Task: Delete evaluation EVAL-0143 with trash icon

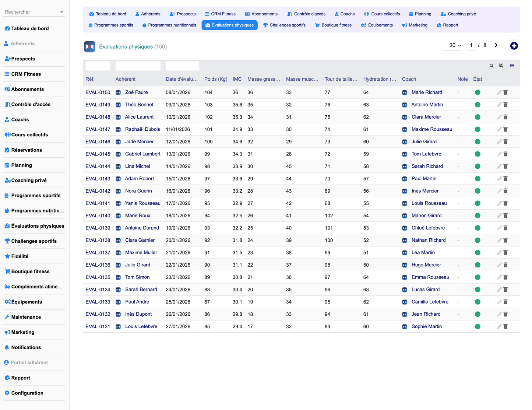Action: [505, 179]
